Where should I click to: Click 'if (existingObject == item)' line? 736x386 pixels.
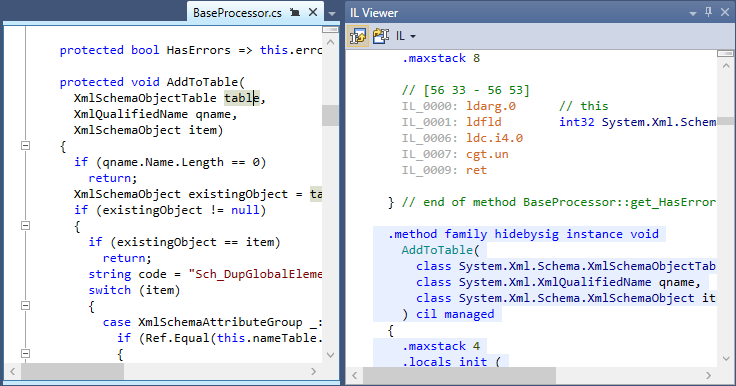tap(184, 242)
